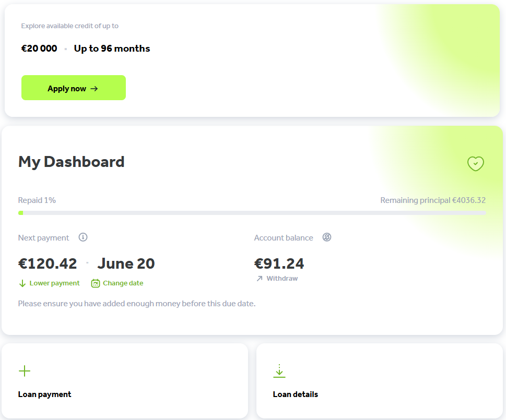
Task: Open the Next payment info icon
Action: [x=83, y=237]
